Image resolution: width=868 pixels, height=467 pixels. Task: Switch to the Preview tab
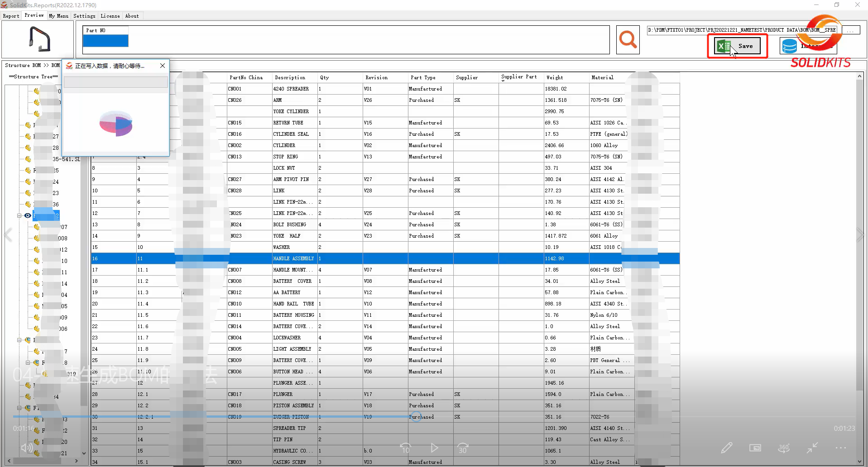tap(34, 15)
